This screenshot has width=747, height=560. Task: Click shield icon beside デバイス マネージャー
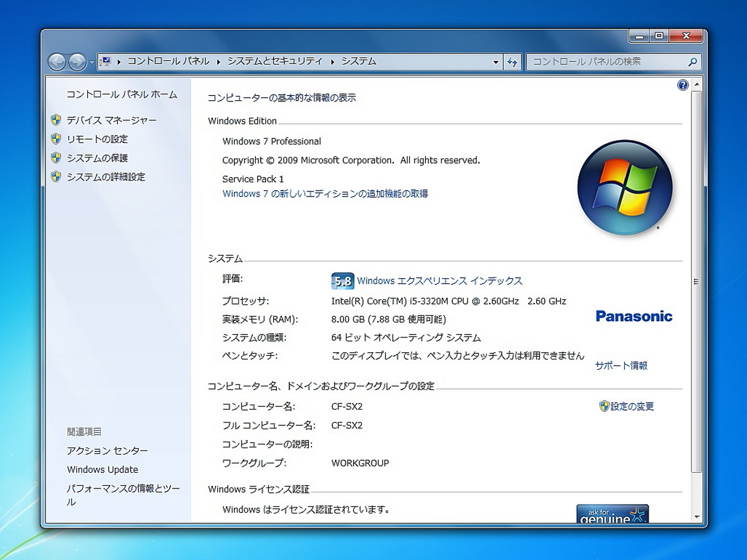click(56, 120)
